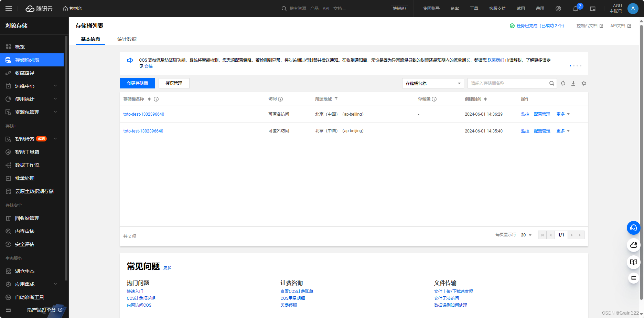Collapse the sidebar at the bottom

click(x=9, y=310)
